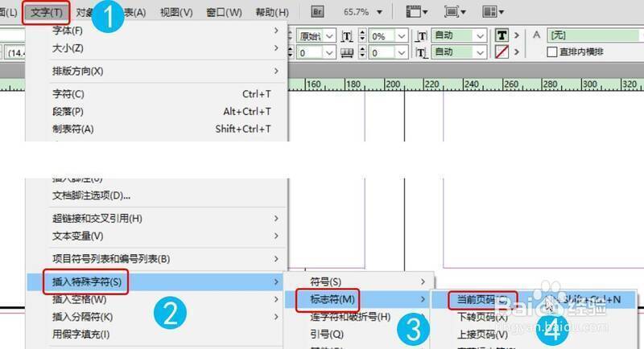Insert 上接页码(V) marker
This screenshot has width=644, height=349.
(x=534, y=335)
